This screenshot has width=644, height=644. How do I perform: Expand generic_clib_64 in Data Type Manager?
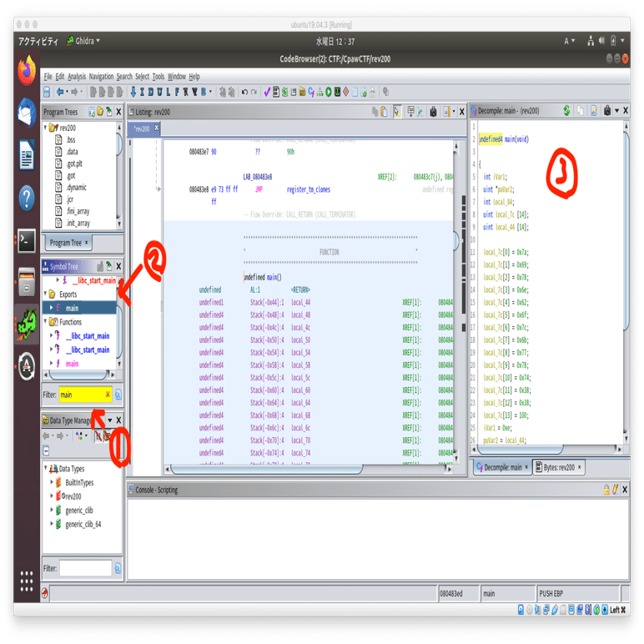tap(52, 524)
